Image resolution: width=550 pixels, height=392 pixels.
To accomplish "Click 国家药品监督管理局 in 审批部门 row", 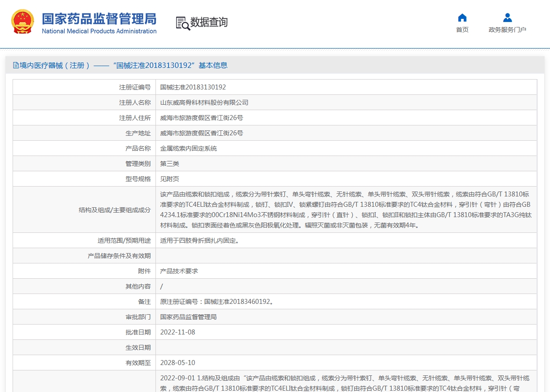I will (x=188, y=317).
